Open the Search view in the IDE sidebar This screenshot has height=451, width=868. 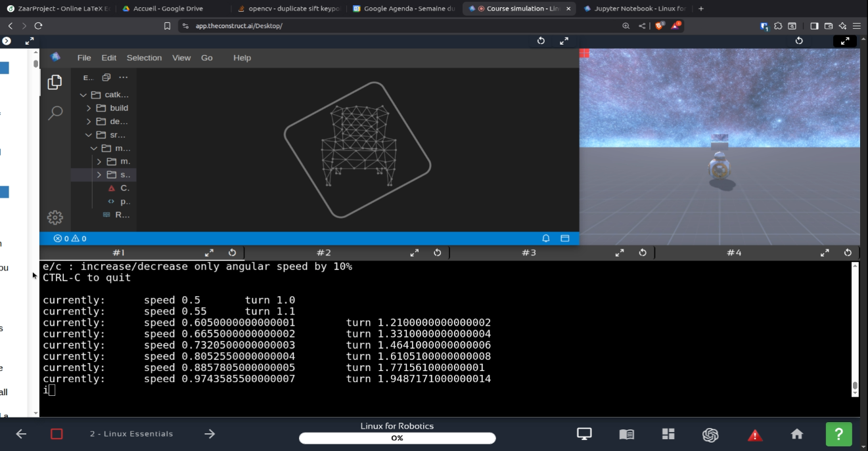pyautogui.click(x=55, y=113)
